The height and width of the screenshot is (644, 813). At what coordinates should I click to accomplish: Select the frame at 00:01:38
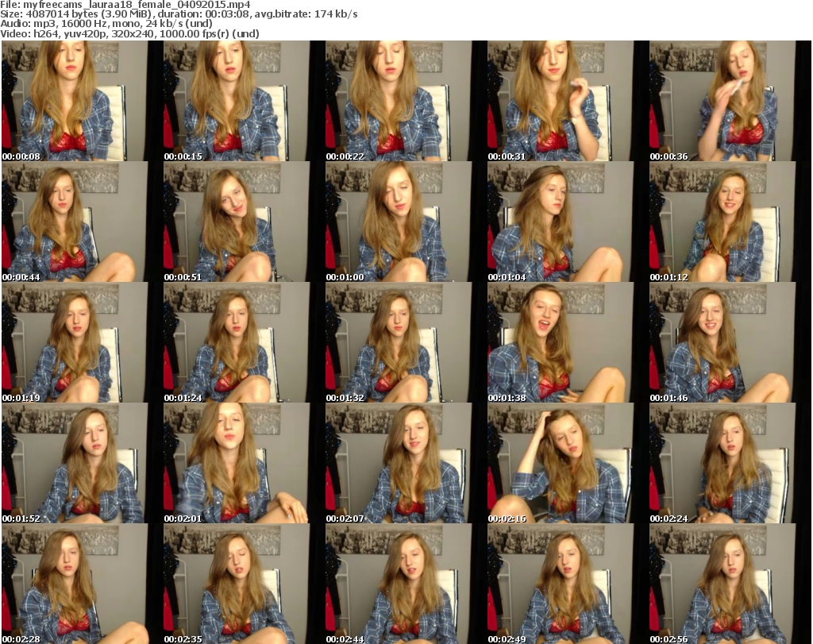click(568, 343)
